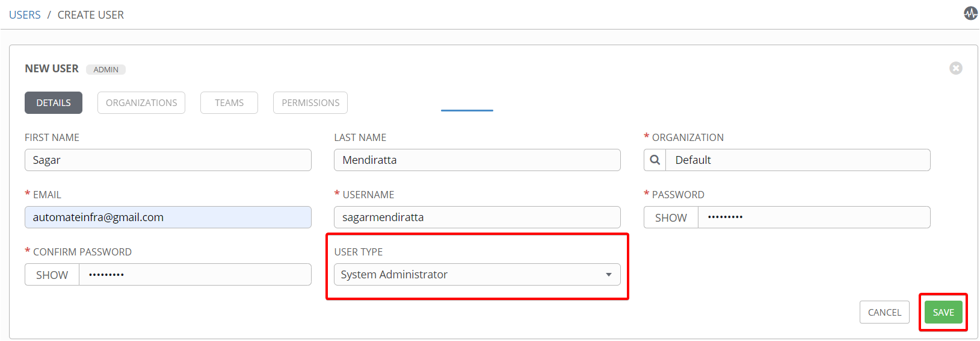This screenshot has width=980, height=341.
Task: Cancel user creation
Action: 884,312
